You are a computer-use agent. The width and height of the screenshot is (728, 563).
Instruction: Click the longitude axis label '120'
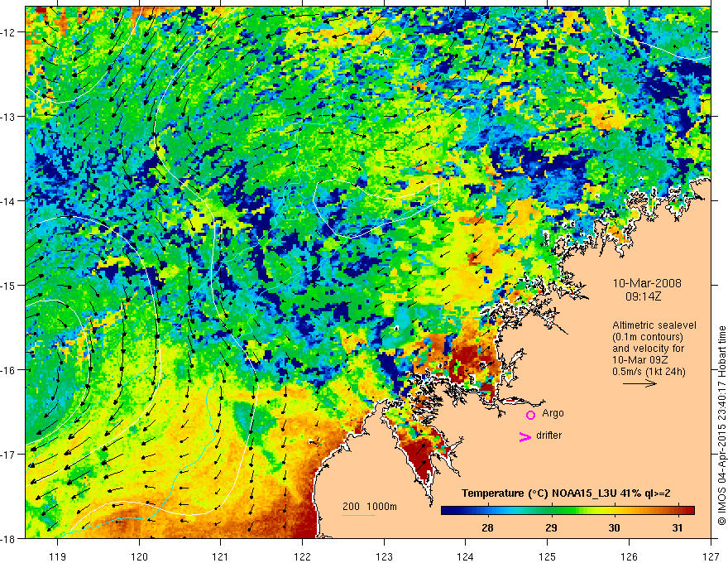(x=139, y=556)
